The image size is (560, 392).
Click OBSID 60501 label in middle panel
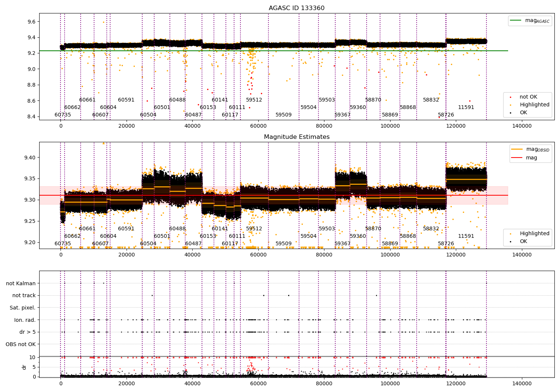click(162, 236)
